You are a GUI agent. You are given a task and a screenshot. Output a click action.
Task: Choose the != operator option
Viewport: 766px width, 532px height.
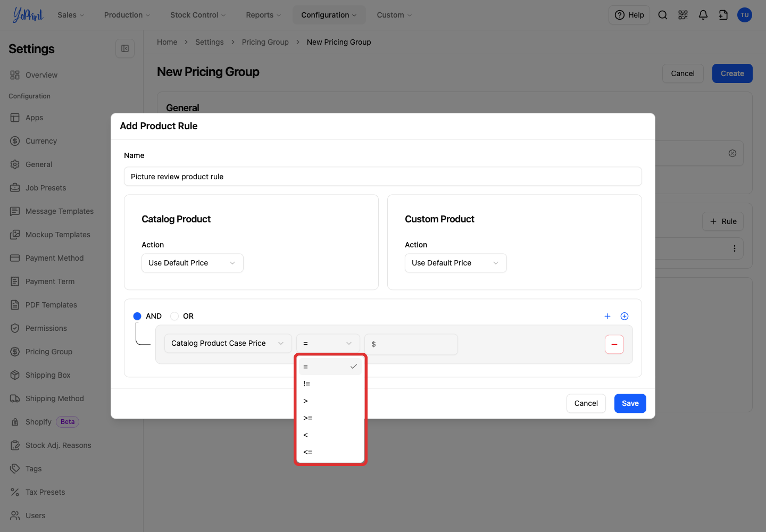click(330, 384)
